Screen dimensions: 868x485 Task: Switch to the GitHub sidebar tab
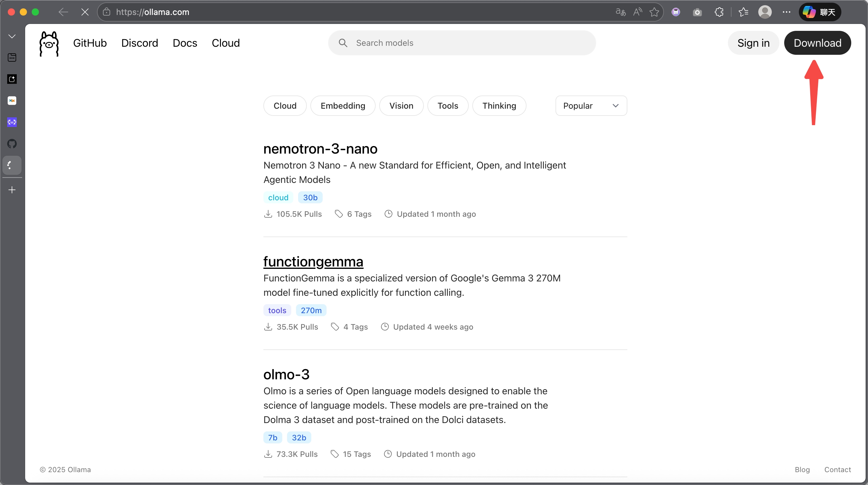point(12,144)
